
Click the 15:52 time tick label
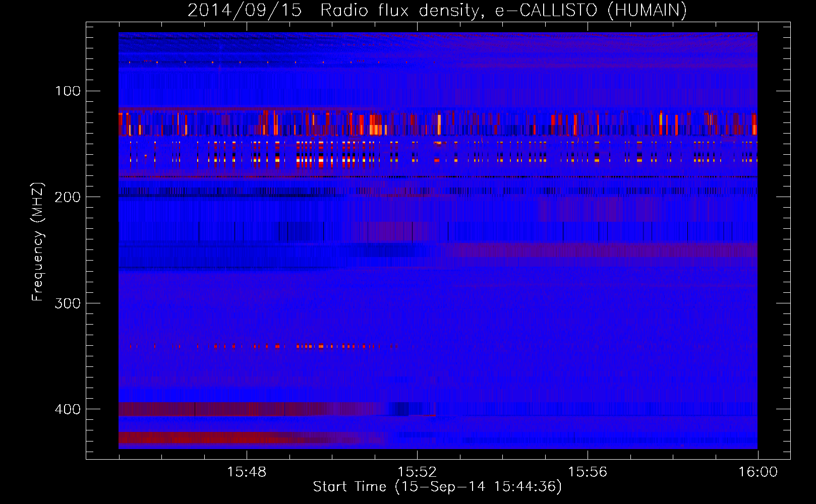tap(417, 472)
